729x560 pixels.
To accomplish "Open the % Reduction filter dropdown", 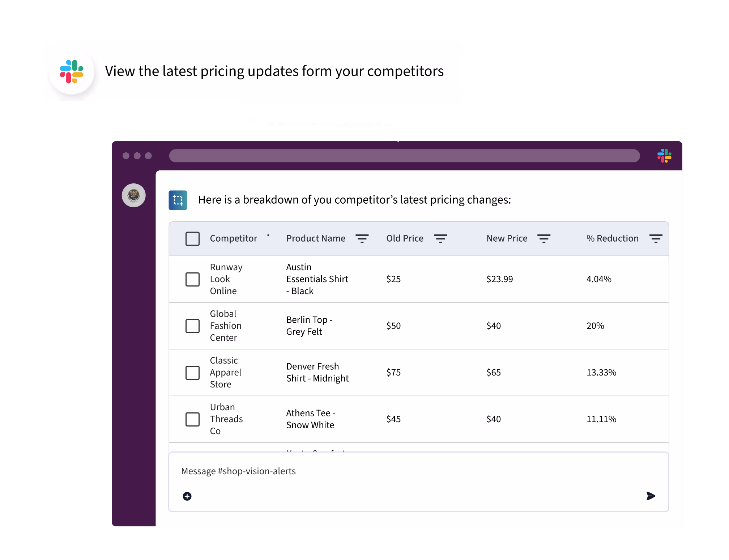I will coord(656,238).
